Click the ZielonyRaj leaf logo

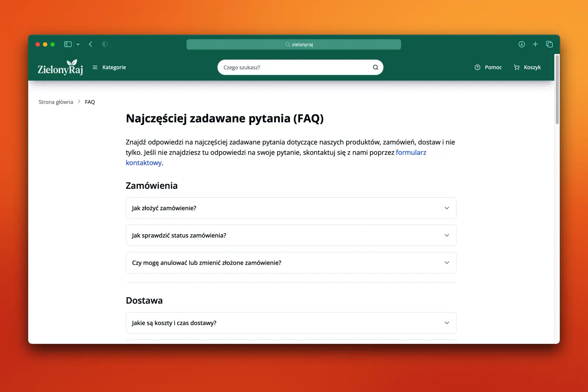tap(60, 67)
